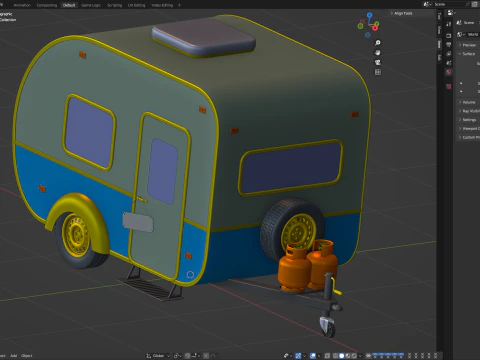Click the negative Z axis gizmo circle
The image size is (480, 360).
tap(367, 35)
